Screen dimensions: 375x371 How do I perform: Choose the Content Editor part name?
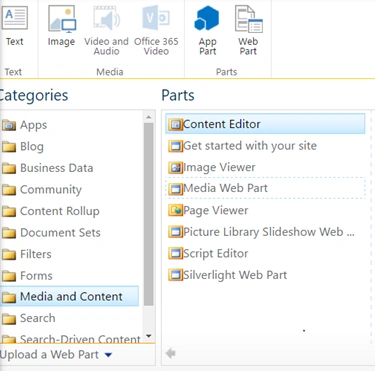222,124
